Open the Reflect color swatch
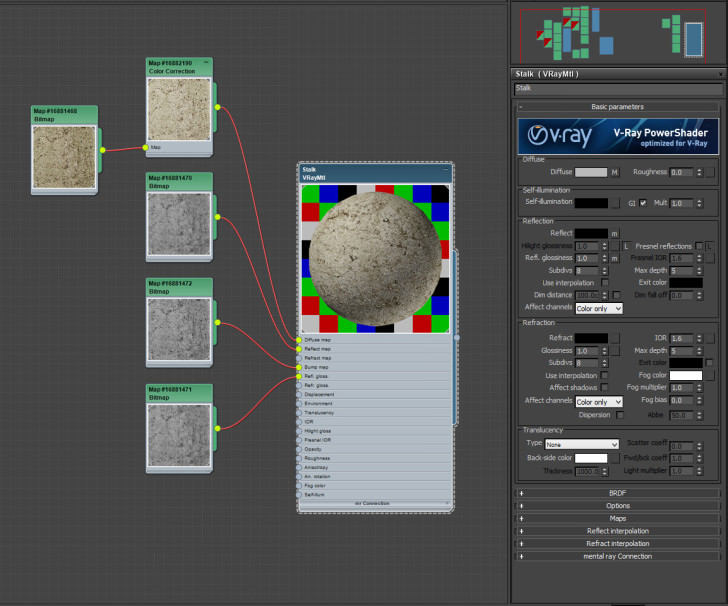This screenshot has height=606, width=728. click(591, 233)
